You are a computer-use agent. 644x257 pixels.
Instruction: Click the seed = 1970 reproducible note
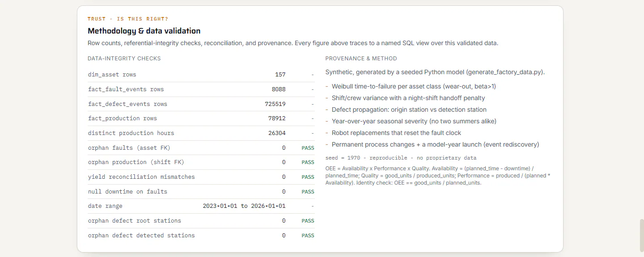pos(401,158)
